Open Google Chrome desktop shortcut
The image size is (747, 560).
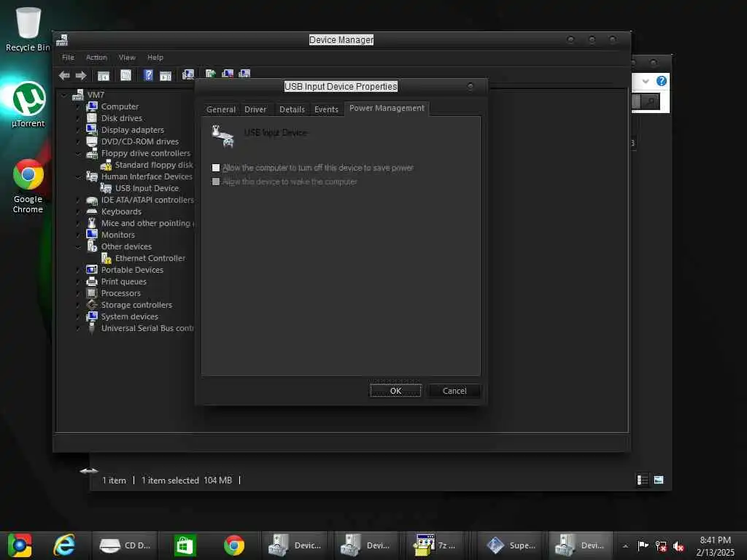pos(28,186)
